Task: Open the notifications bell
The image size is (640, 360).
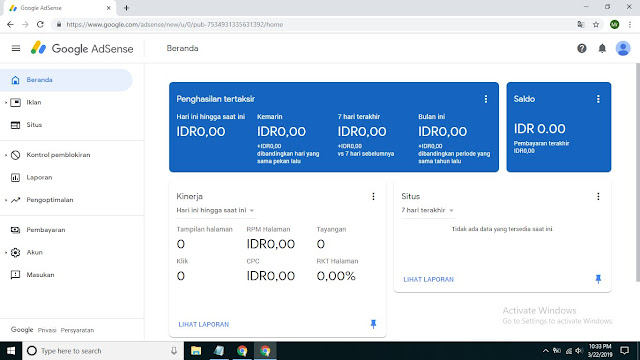Action: (602, 49)
